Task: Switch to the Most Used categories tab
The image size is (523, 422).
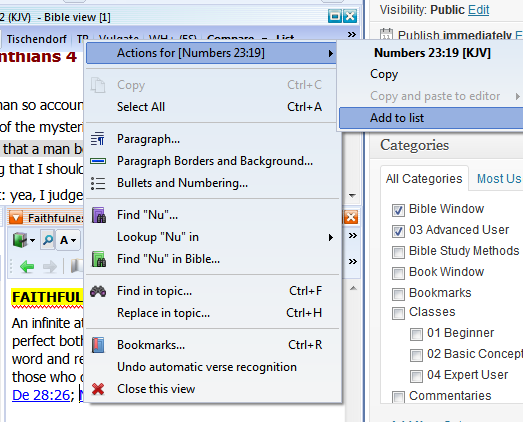Action: click(x=499, y=179)
